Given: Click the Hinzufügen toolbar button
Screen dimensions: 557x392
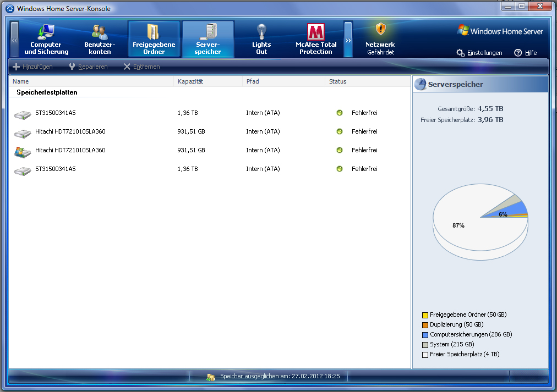Looking at the screenshot, I should click(x=32, y=67).
